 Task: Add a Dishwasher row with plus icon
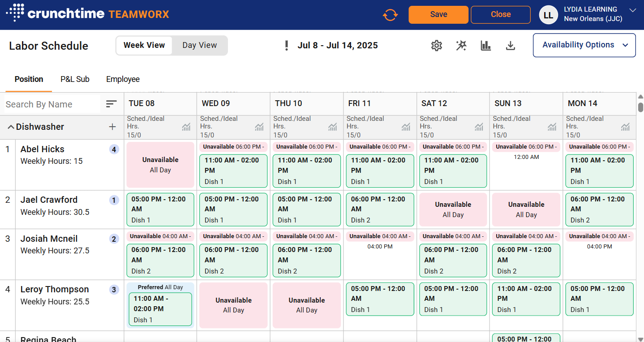tap(112, 127)
